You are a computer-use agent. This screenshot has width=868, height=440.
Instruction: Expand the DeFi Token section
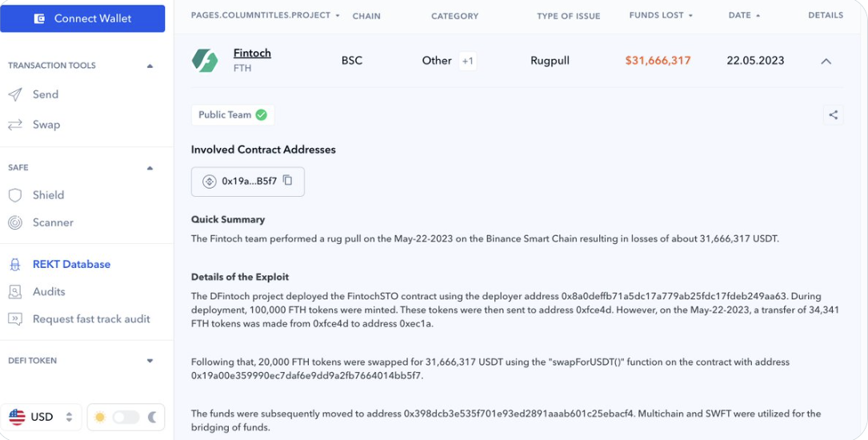tap(150, 361)
